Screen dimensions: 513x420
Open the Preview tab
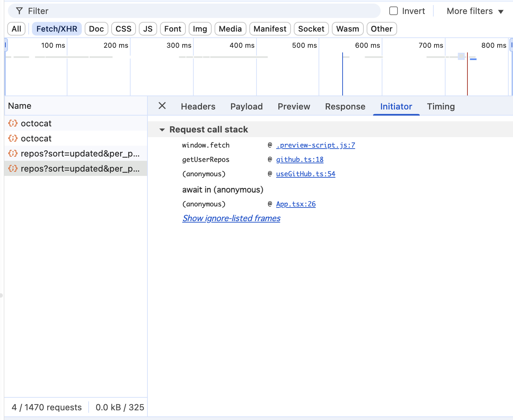pyautogui.click(x=294, y=106)
